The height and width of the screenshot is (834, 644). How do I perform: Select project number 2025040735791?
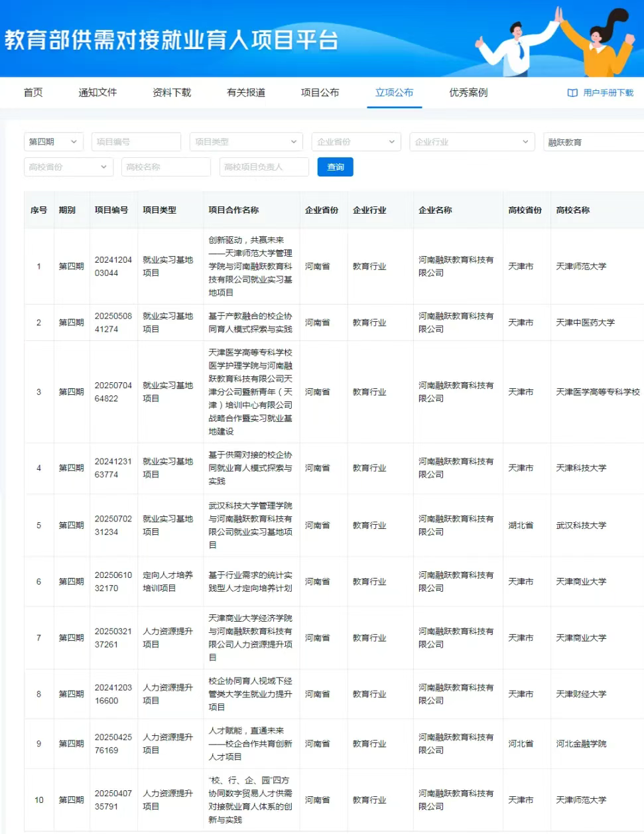point(113,800)
